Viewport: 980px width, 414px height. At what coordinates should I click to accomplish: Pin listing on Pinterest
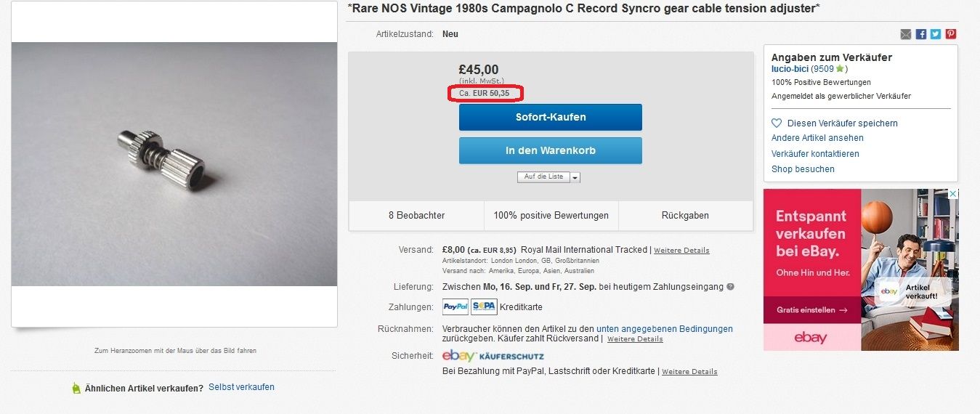click(x=950, y=34)
